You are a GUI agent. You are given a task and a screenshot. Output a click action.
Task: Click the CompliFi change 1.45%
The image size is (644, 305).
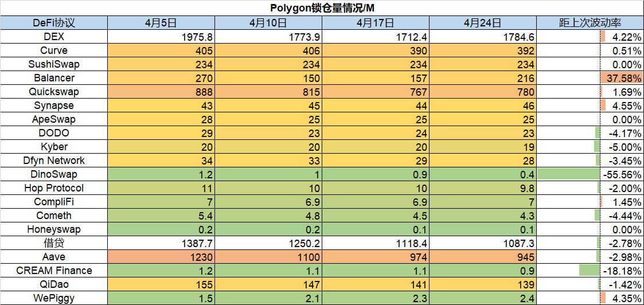(x=590, y=202)
